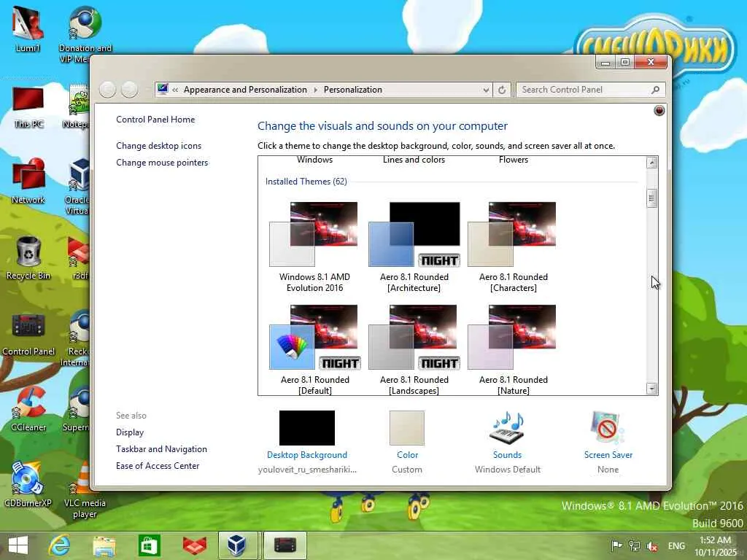The height and width of the screenshot is (560, 747).
Task: Select the CCleaner desktop icon
Action: pos(28,408)
